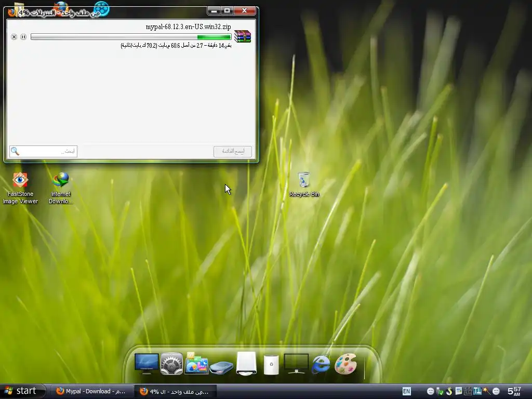Launch Internet Explorer from the dock
The height and width of the screenshot is (399, 532).
[x=321, y=364]
